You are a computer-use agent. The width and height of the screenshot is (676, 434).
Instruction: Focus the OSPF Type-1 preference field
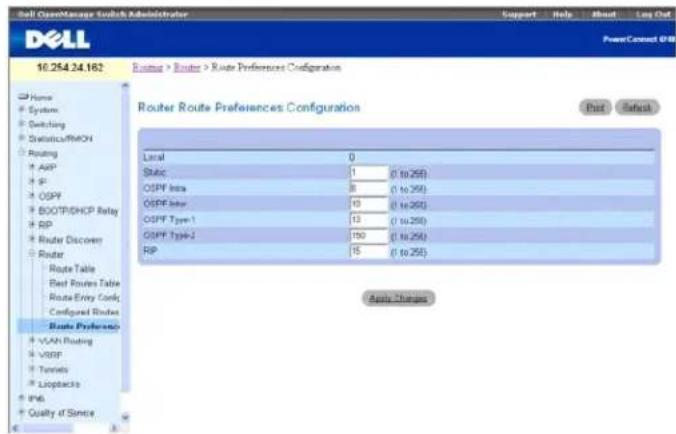click(369, 220)
